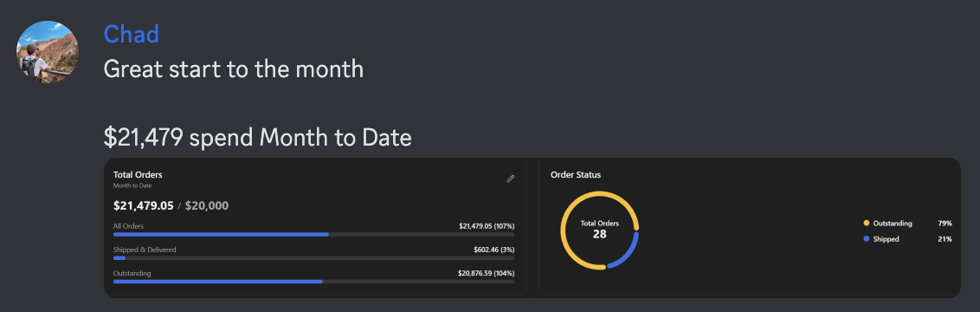Click Total Orders 28 in donut center
Screen dimensions: 980x312
pyautogui.click(x=599, y=230)
